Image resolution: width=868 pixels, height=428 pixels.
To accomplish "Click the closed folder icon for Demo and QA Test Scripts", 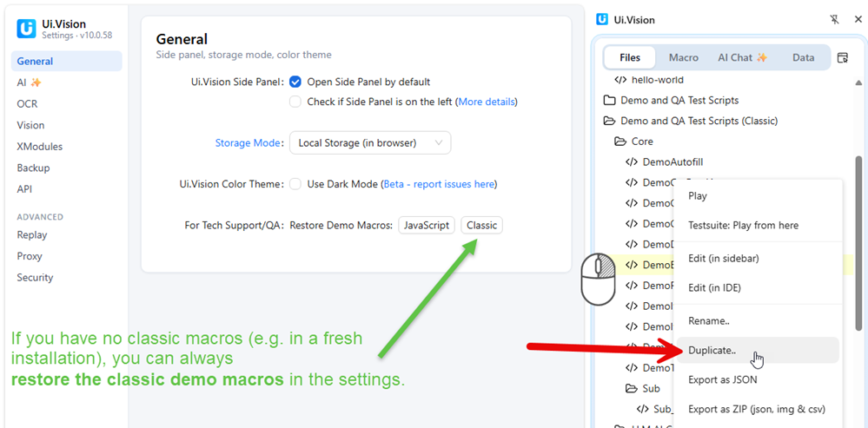I will click(x=609, y=101).
